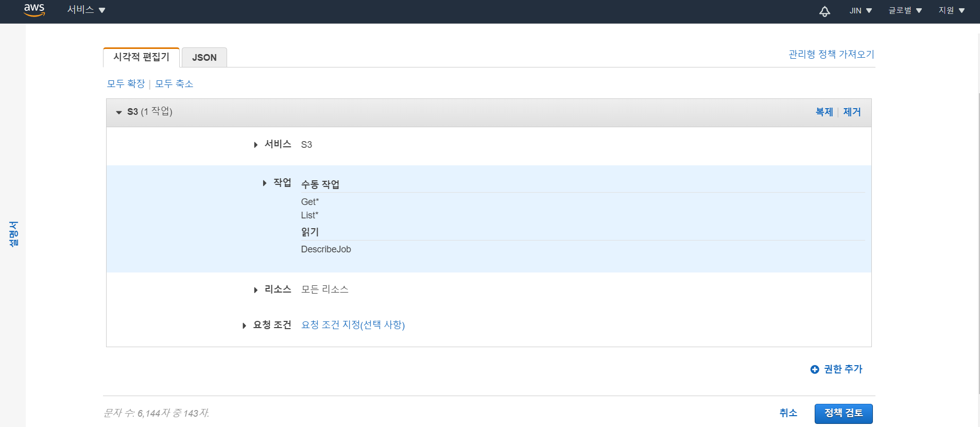Open the 설명서 side panel
Viewport: 980px width, 427px height.
(x=13, y=234)
